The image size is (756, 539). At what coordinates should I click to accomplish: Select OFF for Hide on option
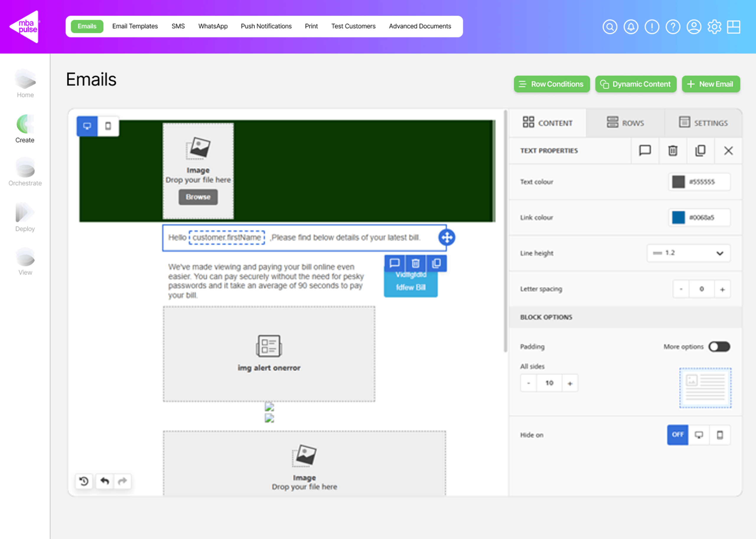677,434
